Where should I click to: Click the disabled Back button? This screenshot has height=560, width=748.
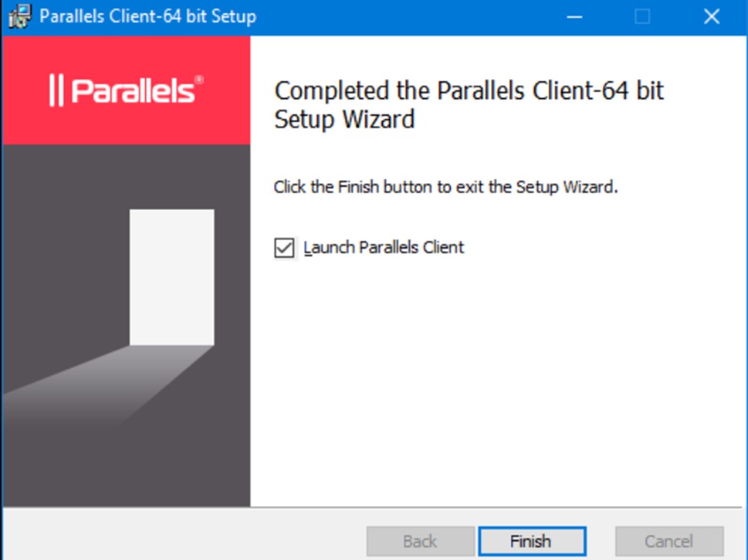point(420,541)
